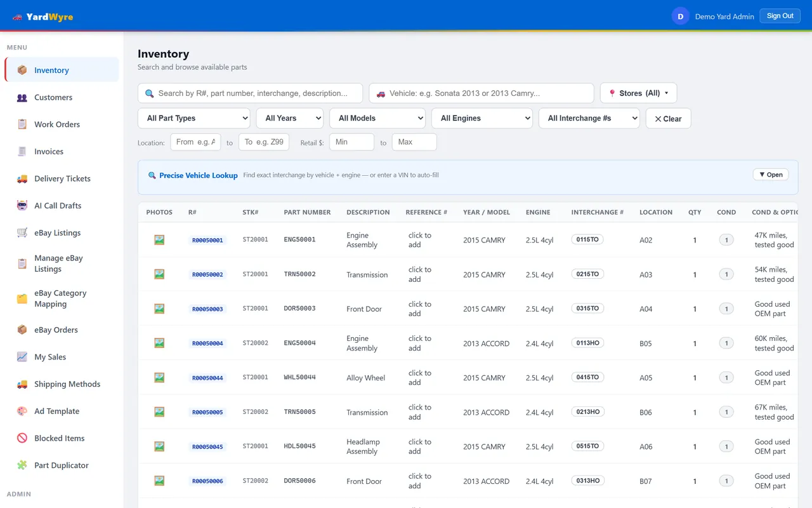Screen dimensions: 812x508
Task: Open Part Duplicator puzzle icon
Action: click(22, 465)
